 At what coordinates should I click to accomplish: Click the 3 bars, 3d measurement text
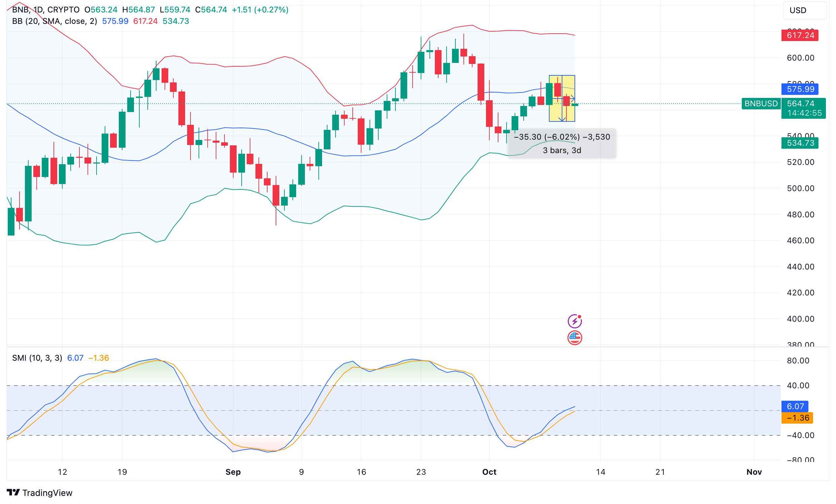point(562,150)
